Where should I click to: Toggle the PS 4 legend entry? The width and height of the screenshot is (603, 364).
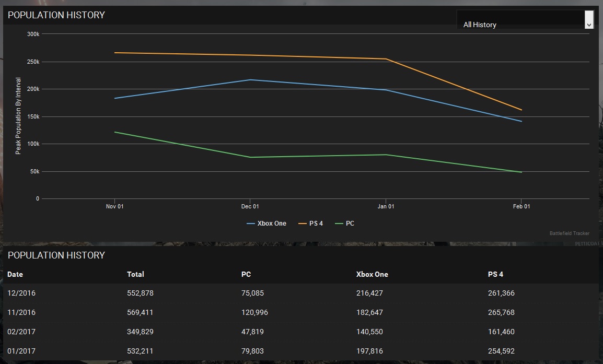pyautogui.click(x=311, y=224)
